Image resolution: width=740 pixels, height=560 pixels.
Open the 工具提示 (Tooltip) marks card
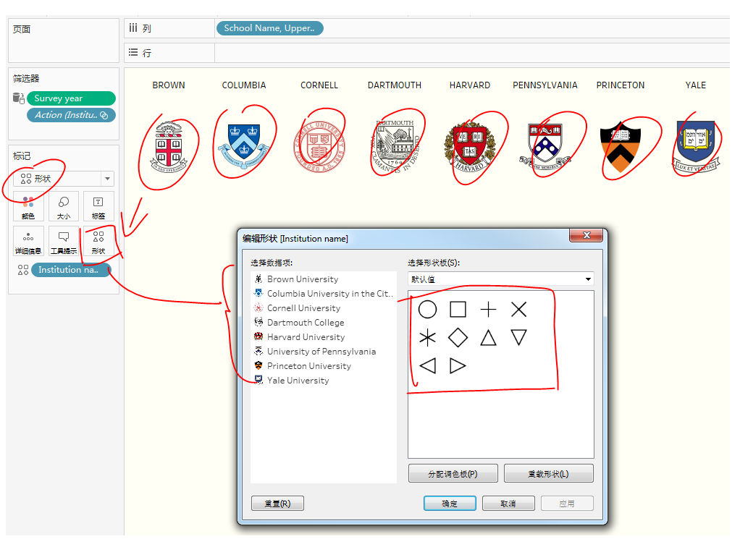(x=63, y=241)
